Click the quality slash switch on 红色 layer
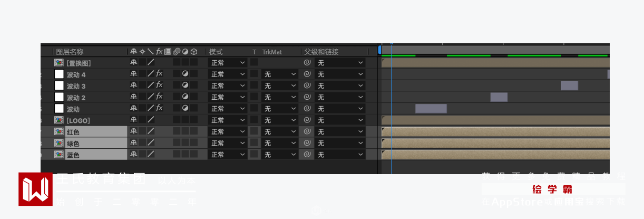This screenshot has width=644, height=219. point(151,131)
